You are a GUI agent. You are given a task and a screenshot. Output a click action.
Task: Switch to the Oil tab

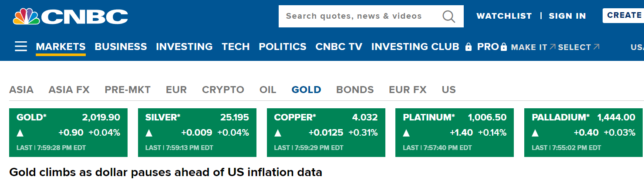(x=268, y=90)
